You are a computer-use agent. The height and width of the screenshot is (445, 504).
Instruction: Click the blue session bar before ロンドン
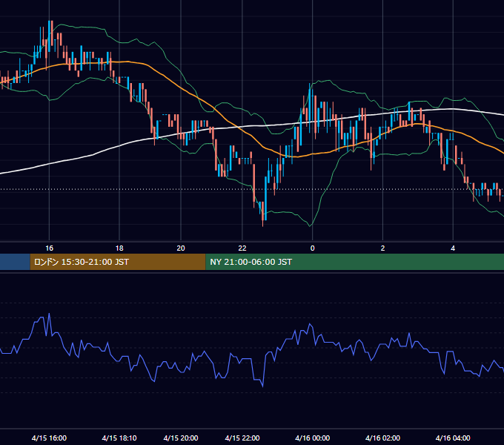[x=15, y=262]
